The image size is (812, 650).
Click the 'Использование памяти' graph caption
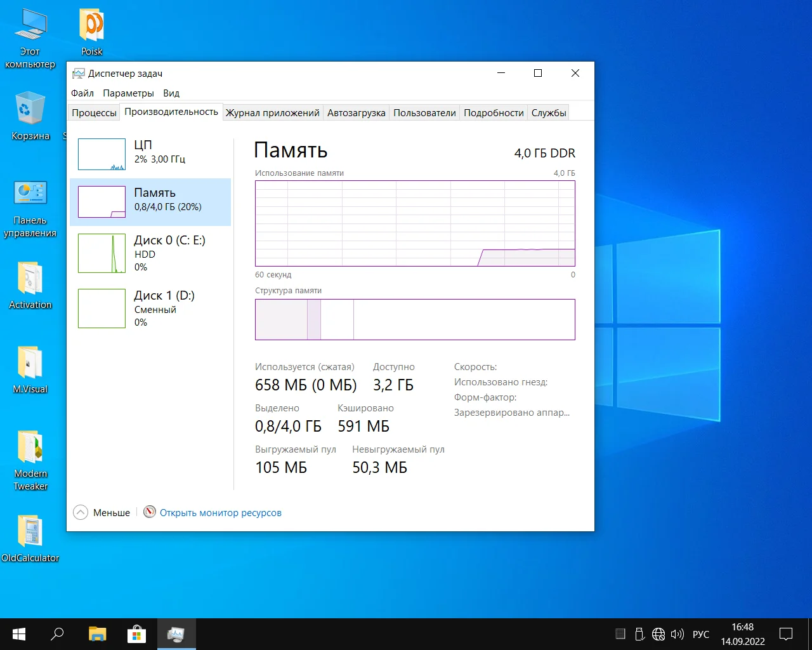pos(299,173)
